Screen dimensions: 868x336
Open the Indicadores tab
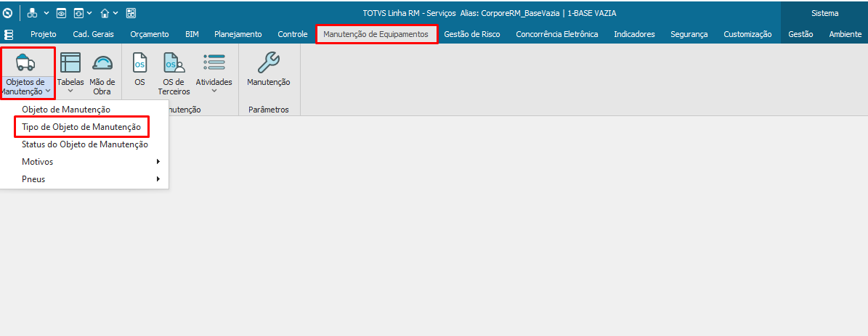pyautogui.click(x=634, y=34)
